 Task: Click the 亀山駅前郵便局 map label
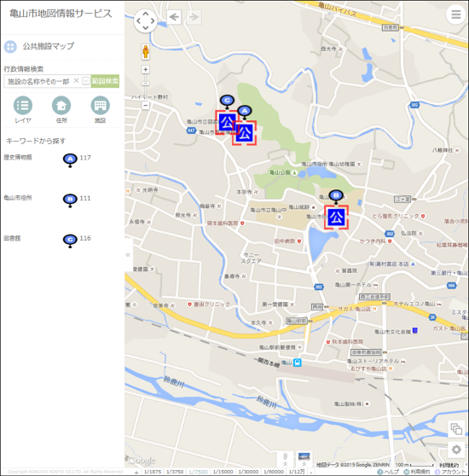point(277,347)
